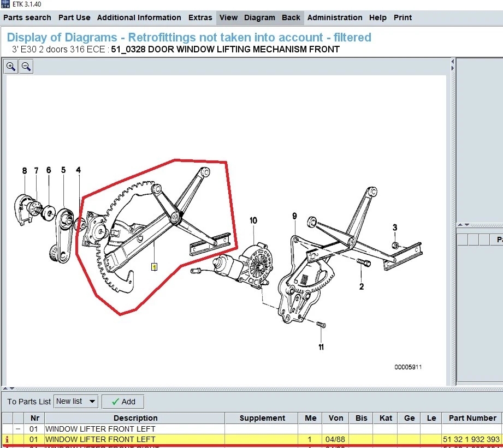Click the Description column header
This screenshot has width=503, height=448.
click(135, 418)
